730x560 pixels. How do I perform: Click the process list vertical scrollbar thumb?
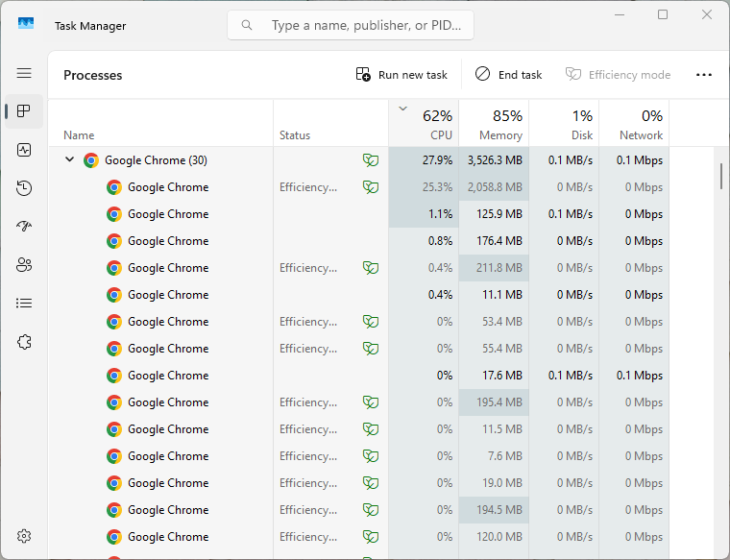coord(721,176)
